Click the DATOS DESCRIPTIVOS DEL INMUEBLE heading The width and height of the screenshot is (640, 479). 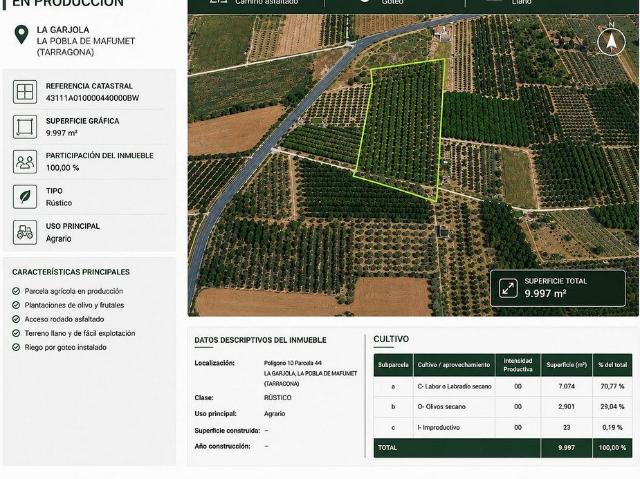tap(260, 340)
